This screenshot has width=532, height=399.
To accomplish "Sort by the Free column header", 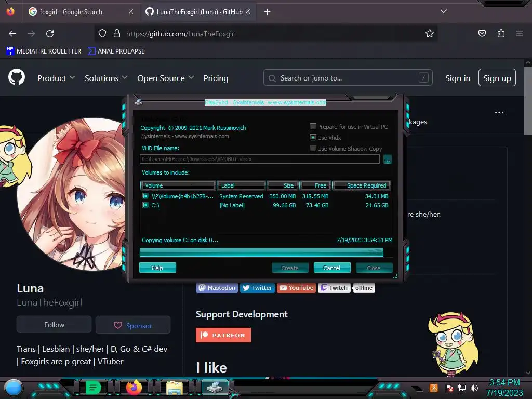I will pyautogui.click(x=315, y=185).
